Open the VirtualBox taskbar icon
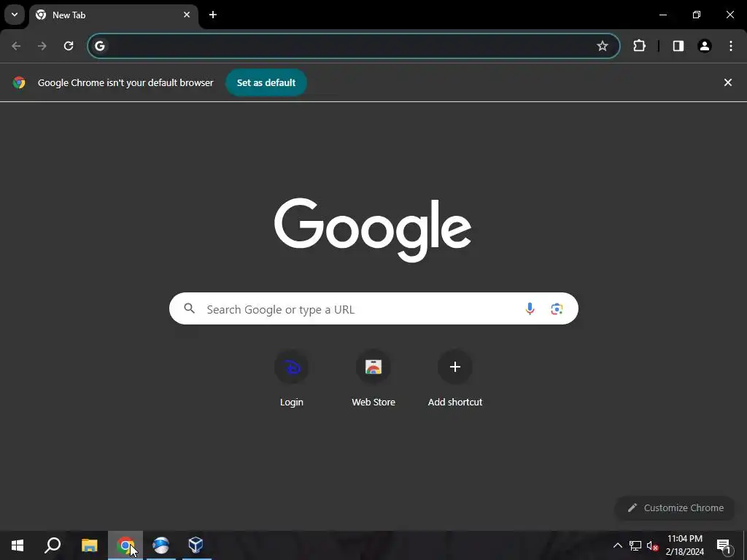This screenshot has height=560, width=747. click(x=196, y=545)
